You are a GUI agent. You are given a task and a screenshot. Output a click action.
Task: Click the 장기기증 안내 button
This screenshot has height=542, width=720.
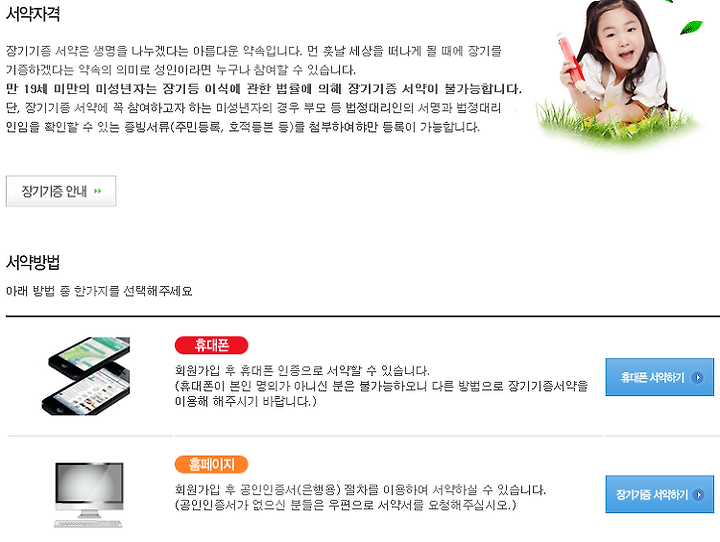click(61, 191)
